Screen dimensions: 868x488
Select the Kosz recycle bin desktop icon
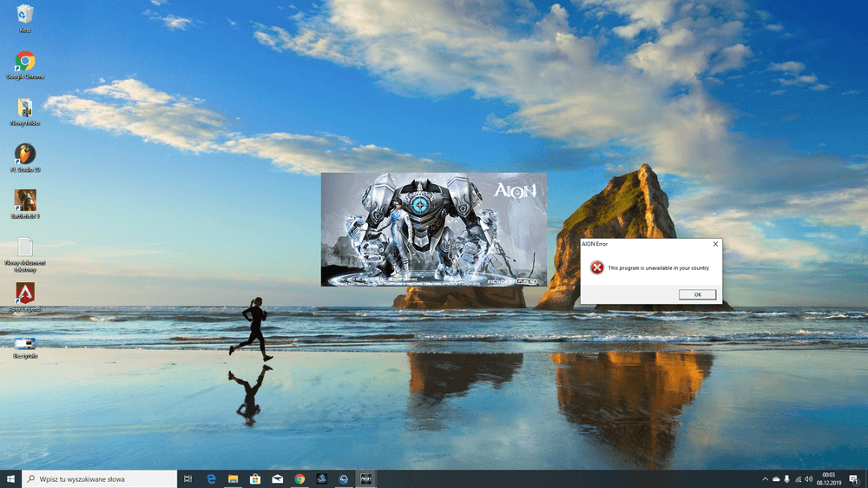[x=25, y=15]
